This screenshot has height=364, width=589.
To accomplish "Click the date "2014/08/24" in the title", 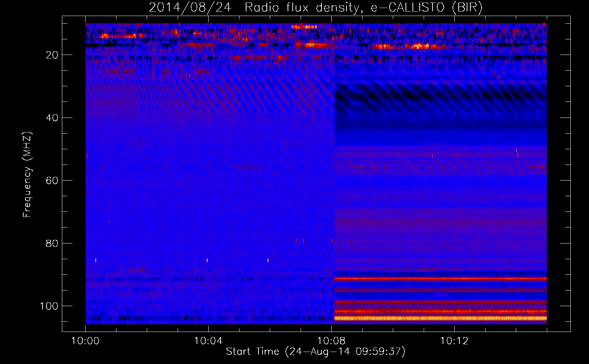I will [190, 8].
